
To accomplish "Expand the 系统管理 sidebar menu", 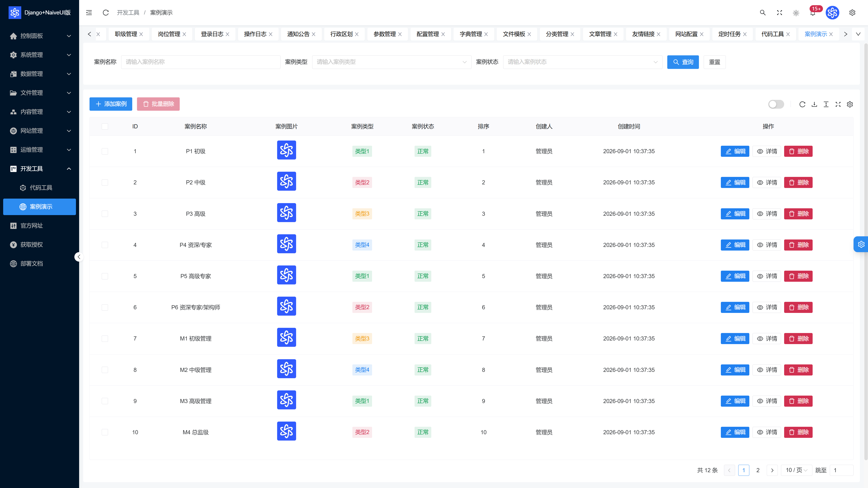I will pyautogui.click(x=39, y=55).
